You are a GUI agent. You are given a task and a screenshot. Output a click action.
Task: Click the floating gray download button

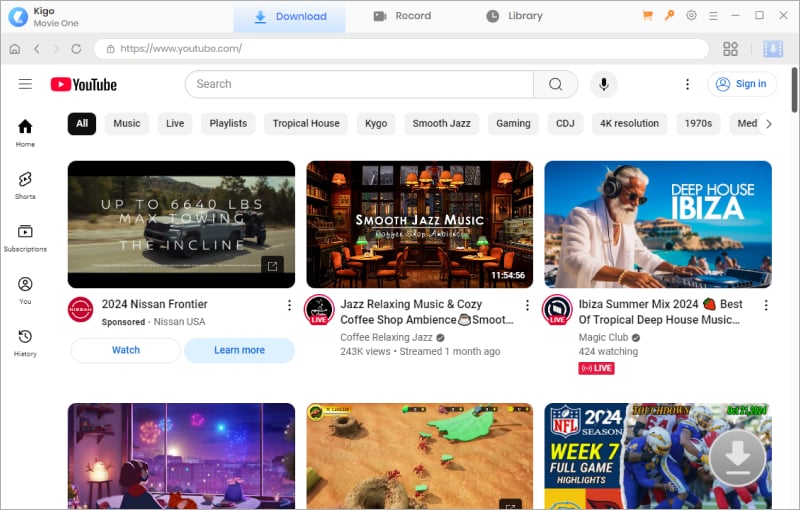(737, 456)
